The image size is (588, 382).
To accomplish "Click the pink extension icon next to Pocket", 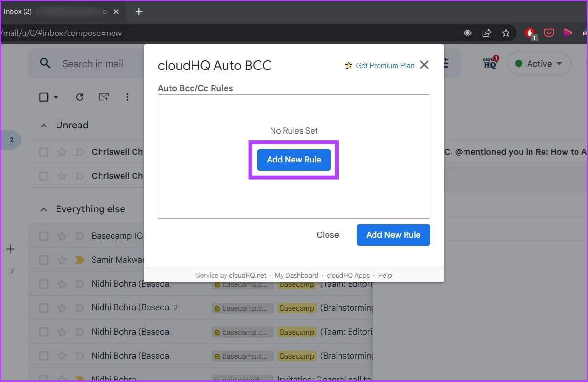I will 568,33.
